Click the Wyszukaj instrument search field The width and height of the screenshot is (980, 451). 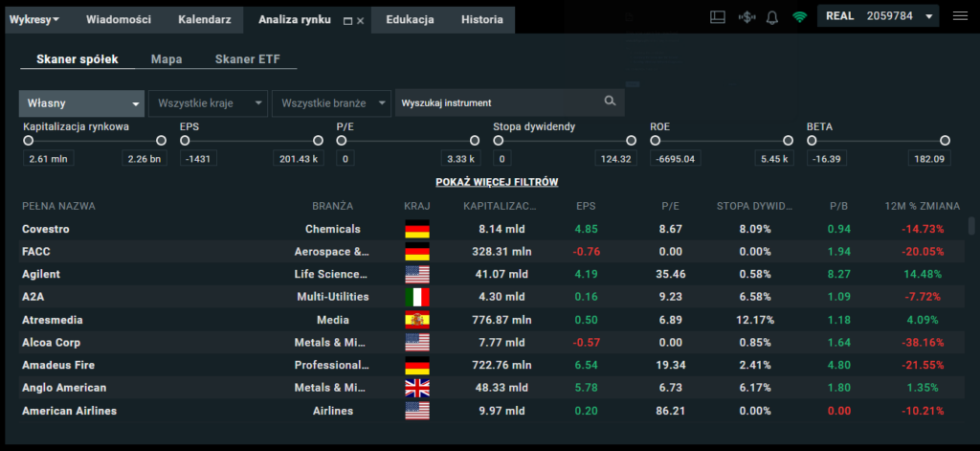point(498,102)
